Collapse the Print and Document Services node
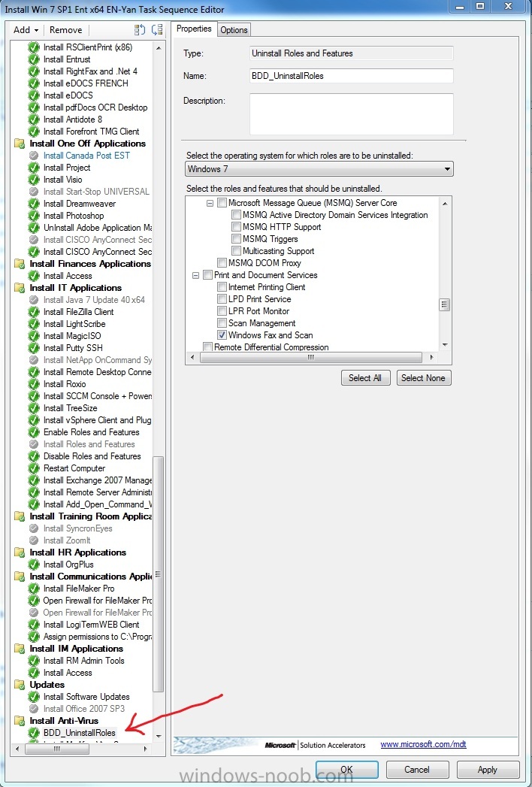The height and width of the screenshot is (787, 532). [x=195, y=276]
